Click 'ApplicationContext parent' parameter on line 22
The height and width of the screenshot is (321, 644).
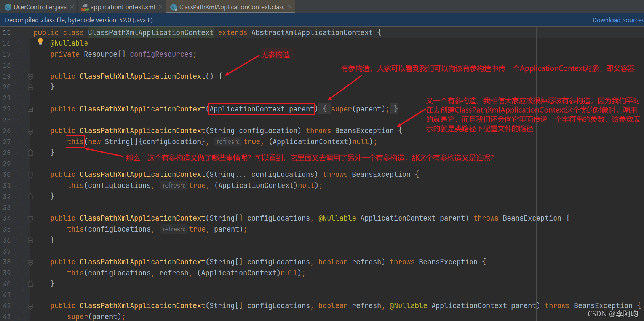click(x=262, y=109)
